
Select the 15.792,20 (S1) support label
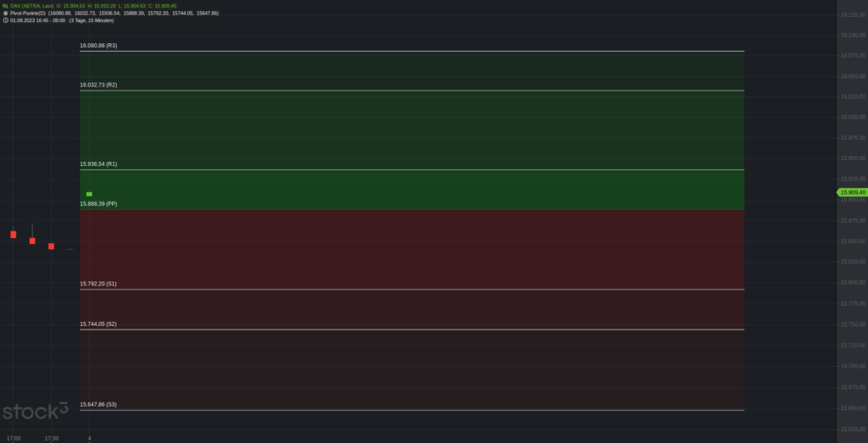point(98,284)
